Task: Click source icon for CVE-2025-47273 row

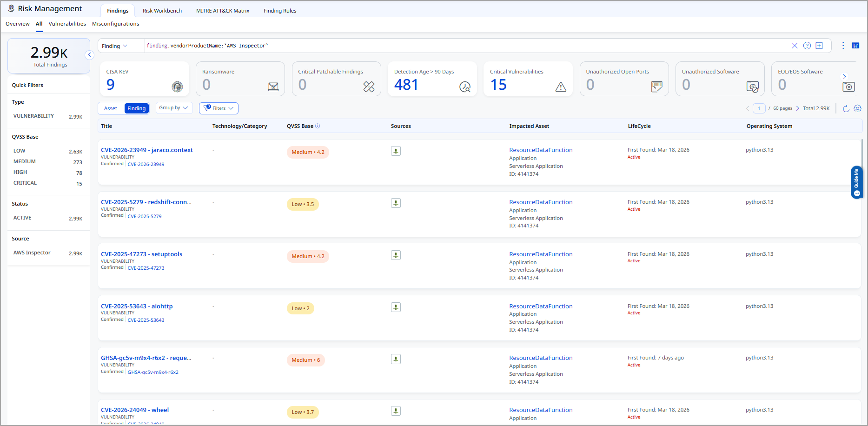Action: pos(396,255)
